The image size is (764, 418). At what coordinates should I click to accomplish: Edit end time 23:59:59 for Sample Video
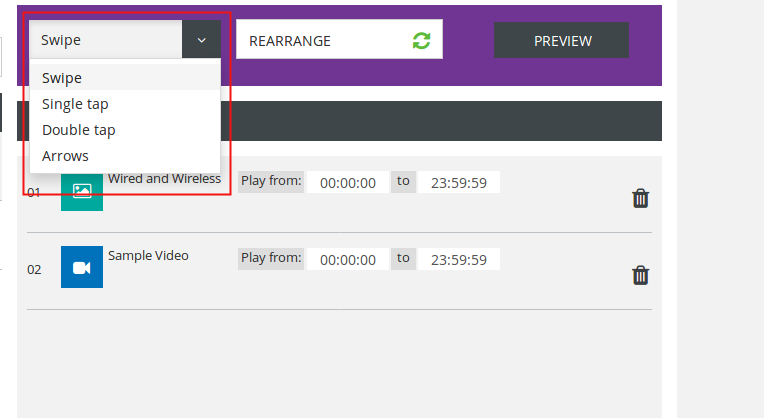458,259
